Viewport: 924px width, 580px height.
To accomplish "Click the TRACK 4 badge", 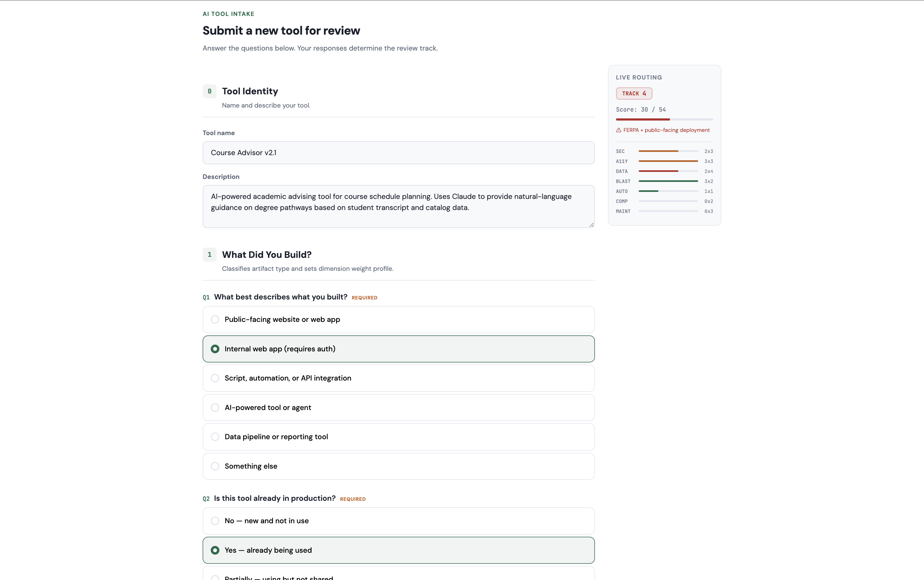I will 634,93.
